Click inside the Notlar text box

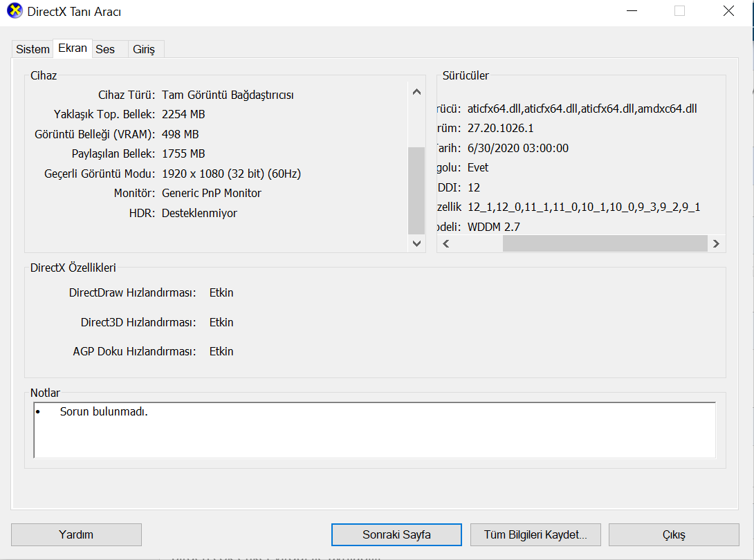click(x=375, y=430)
